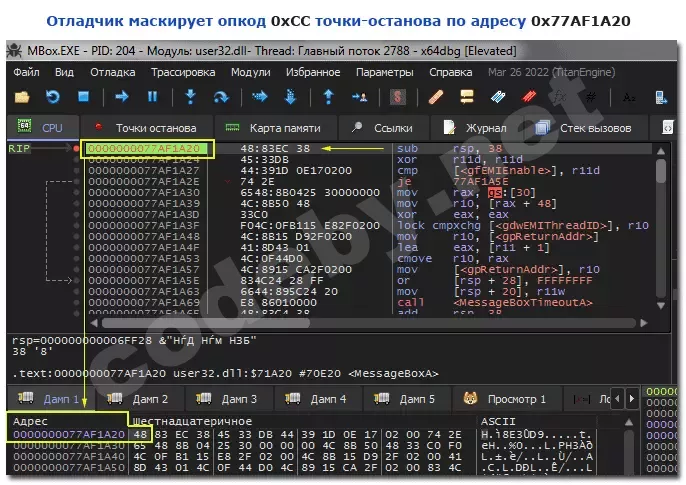686x485 pixels.
Task: Click the x64dbg bug icon in the title bar
Action: click(x=14, y=51)
